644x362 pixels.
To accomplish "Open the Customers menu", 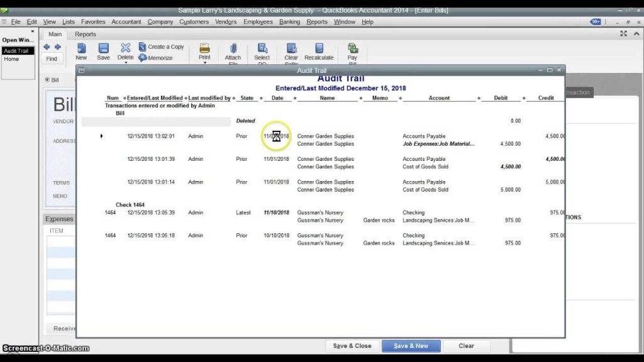I will (x=194, y=22).
